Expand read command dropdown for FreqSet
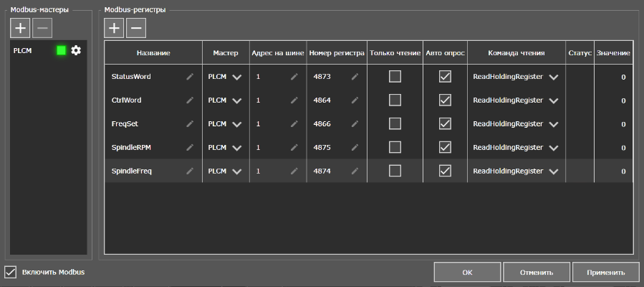Viewport: 644px width, 287px height. click(x=553, y=124)
